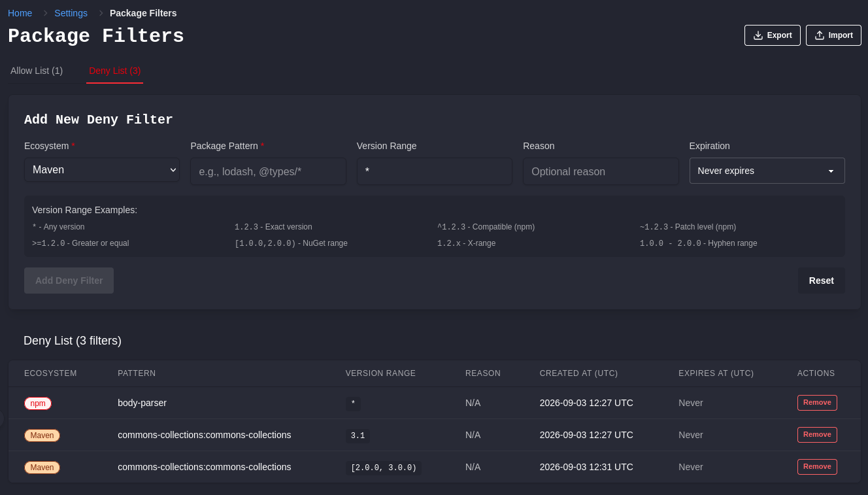
Task: Click the commons-collections pattern in the 3.1 row
Action: click(204, 435)
